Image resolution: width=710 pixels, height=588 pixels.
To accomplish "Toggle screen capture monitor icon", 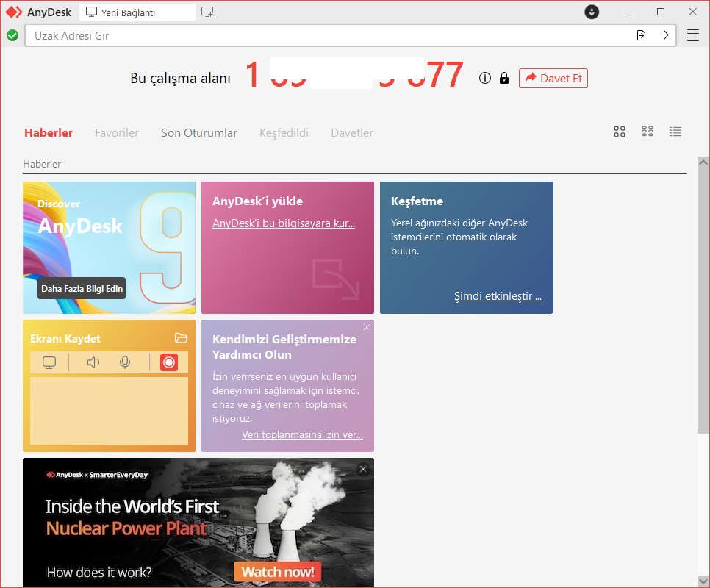I will pyautogui.click(x=49, y=362).
